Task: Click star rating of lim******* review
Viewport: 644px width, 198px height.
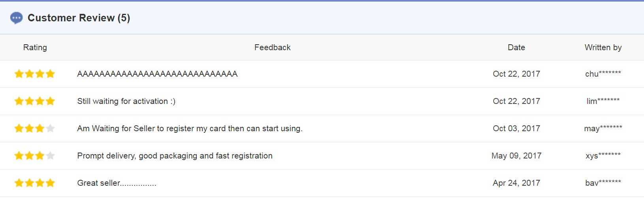Action: click(x=35, y=101)
